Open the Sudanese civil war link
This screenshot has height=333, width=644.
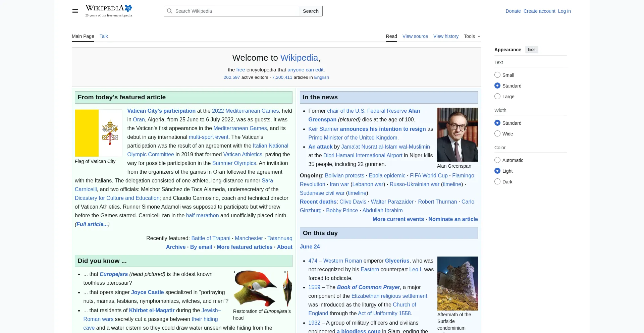tap(322, 193)
